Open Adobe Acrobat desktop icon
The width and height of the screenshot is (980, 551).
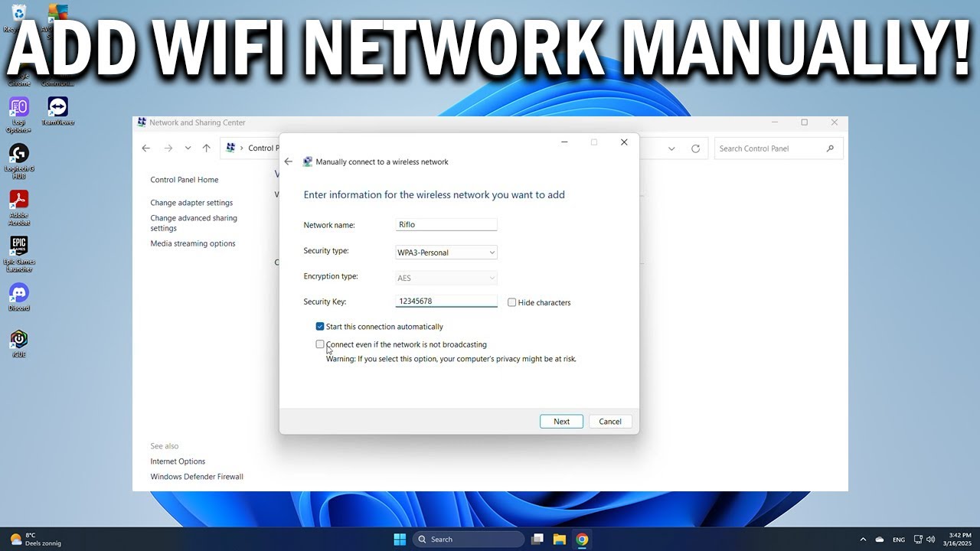(x=18, y=207)
